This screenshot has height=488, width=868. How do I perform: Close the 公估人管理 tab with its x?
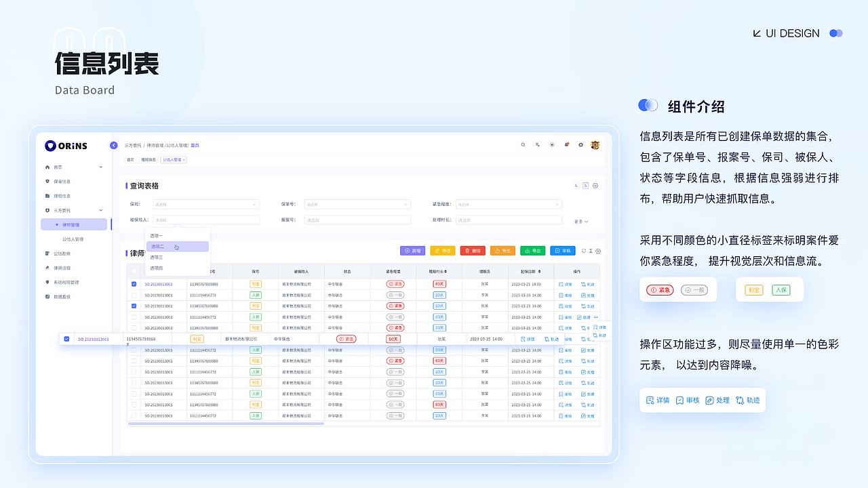pos(184,160)
